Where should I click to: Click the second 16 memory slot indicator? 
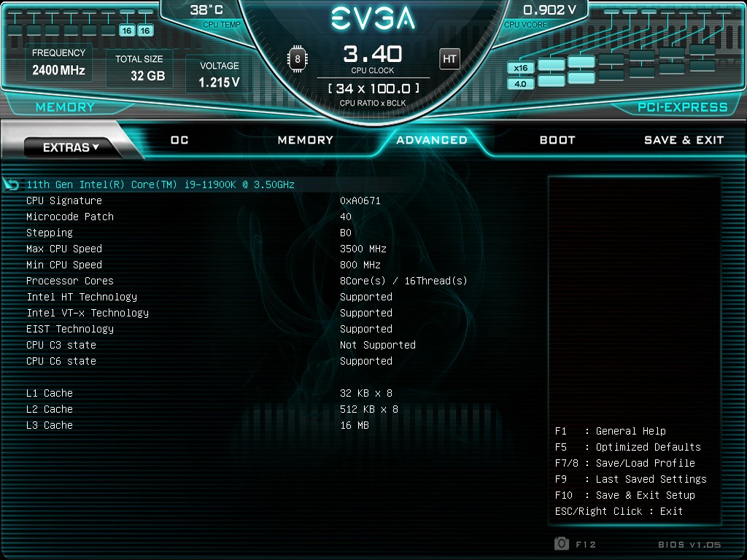coord(145,31)
